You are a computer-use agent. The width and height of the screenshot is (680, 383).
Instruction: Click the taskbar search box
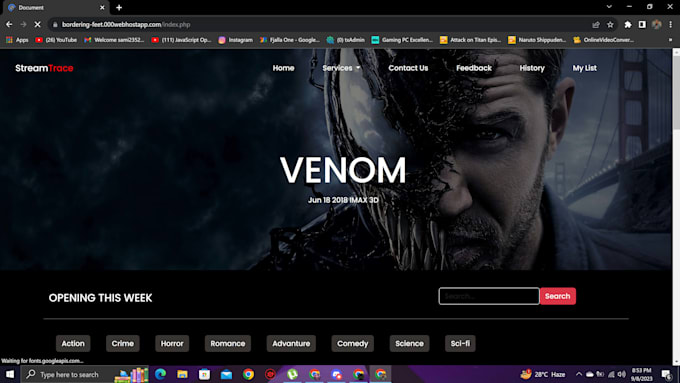tap(85, 374)
